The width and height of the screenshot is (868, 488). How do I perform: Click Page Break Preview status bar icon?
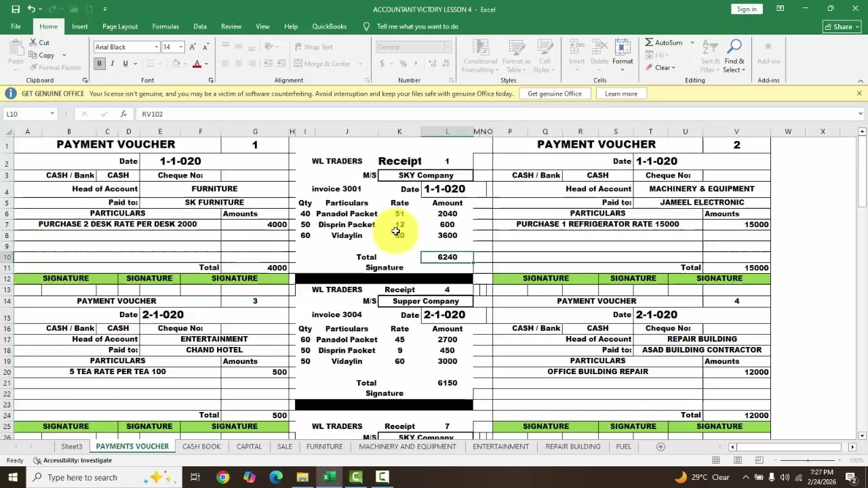759,460
